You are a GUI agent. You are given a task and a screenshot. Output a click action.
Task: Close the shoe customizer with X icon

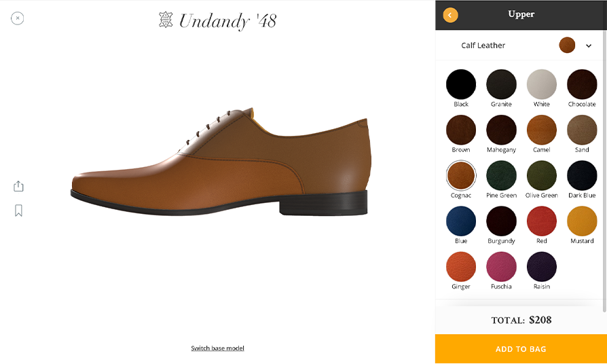18,18
